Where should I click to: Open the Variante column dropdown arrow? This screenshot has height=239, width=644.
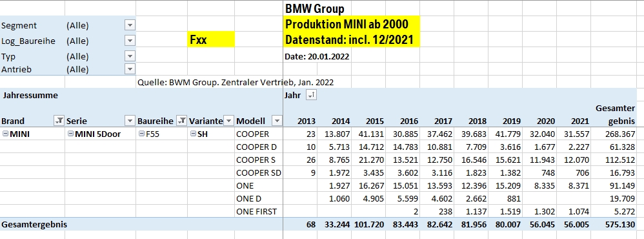point(229,121)
